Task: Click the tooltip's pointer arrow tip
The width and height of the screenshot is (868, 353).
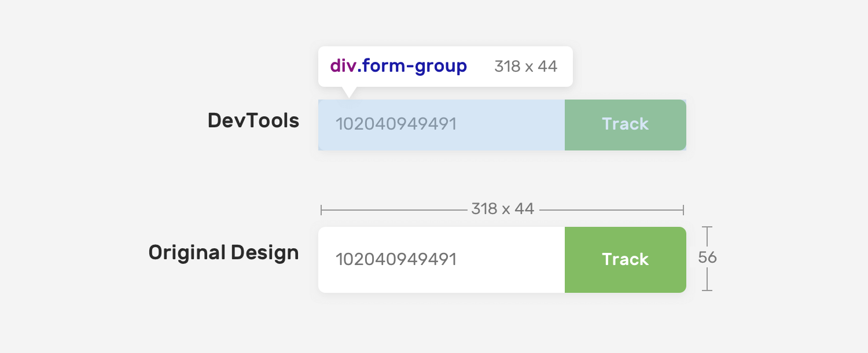Action: click(x=348, y=95)
